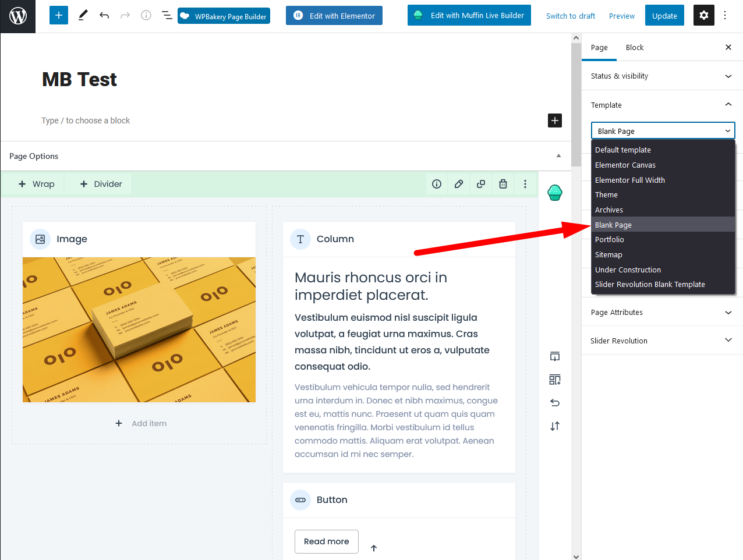Click Edit with Elementor button
The image size is (743, 560).
click(x=334, y=16)
